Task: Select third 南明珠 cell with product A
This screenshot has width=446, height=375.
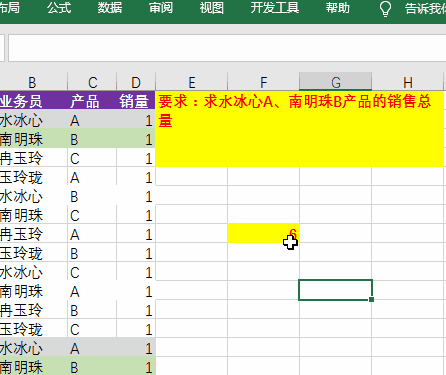Action: [33, 291]
